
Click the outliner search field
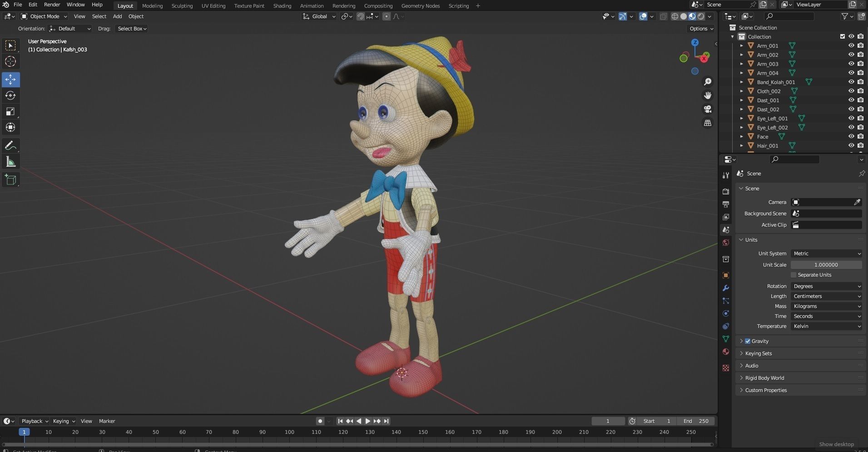[x=789, y=16]
